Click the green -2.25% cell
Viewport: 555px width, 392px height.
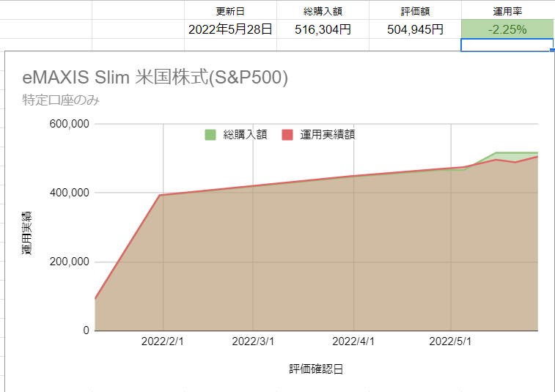[507, 29]
